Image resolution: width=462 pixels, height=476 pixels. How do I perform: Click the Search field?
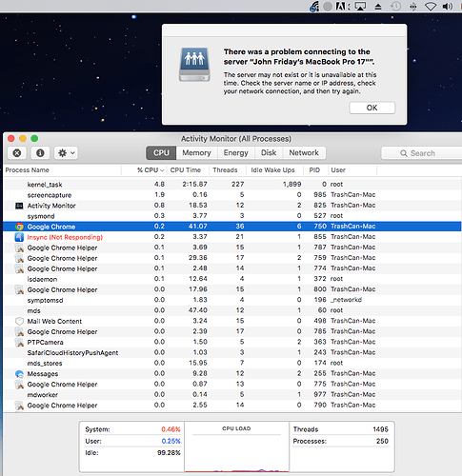pyautogui.click(x=422, y=153)
